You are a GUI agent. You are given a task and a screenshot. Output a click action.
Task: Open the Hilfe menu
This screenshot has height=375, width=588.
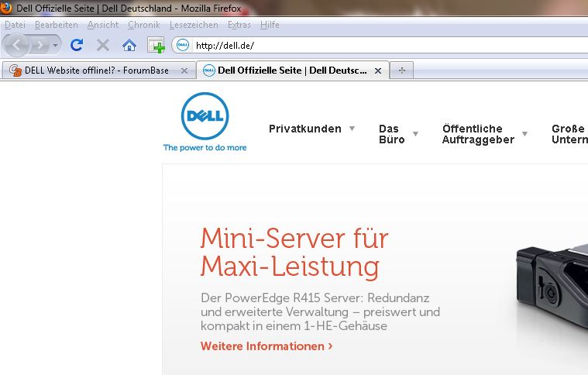[270, 25]
